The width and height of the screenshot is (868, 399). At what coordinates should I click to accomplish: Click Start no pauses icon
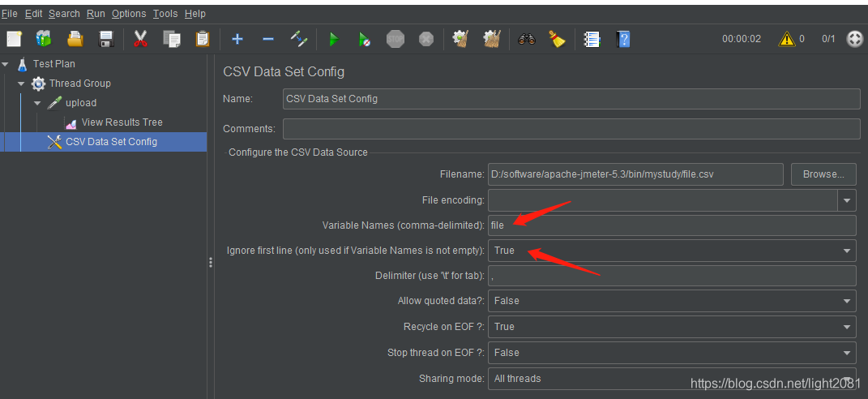tap(364, 39)
